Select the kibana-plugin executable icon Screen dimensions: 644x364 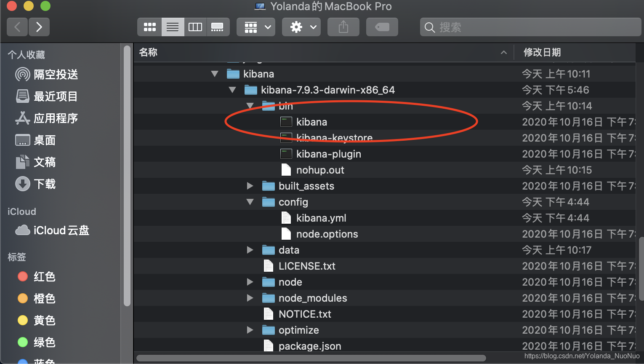coord(286,154)
